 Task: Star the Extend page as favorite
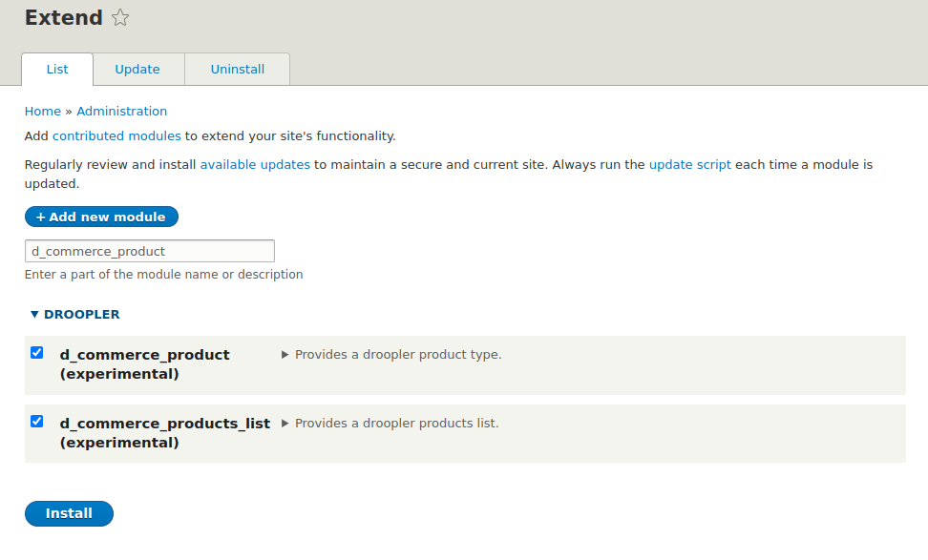[120, 18]
